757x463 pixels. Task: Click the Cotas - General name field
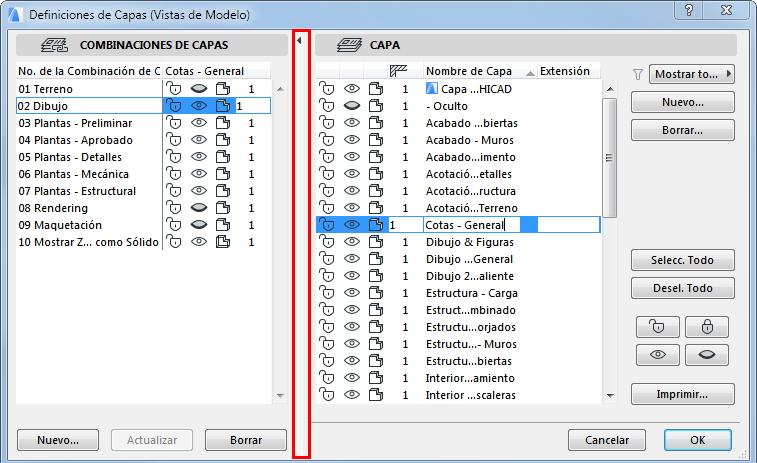point(472,225)
